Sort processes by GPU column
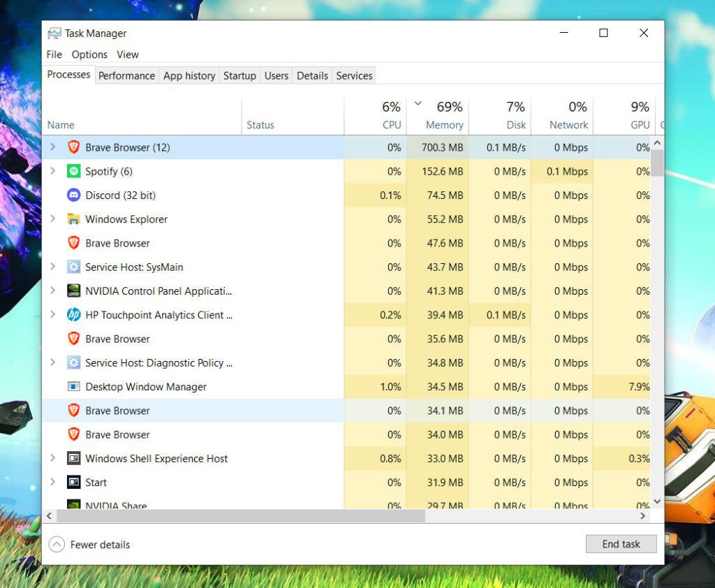The height and width of the screenshot is (588, 715). (x=624, y=117)
